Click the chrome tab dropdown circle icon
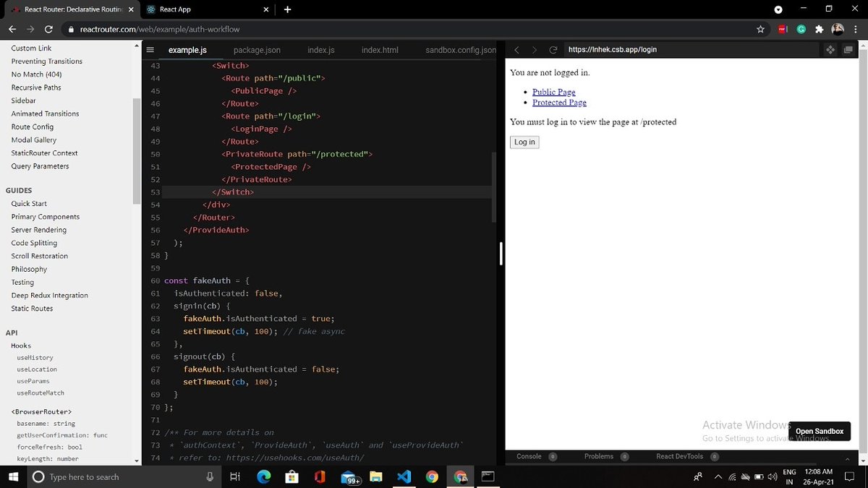This screenshot has width=868, height=488. (x=778, y=10)
